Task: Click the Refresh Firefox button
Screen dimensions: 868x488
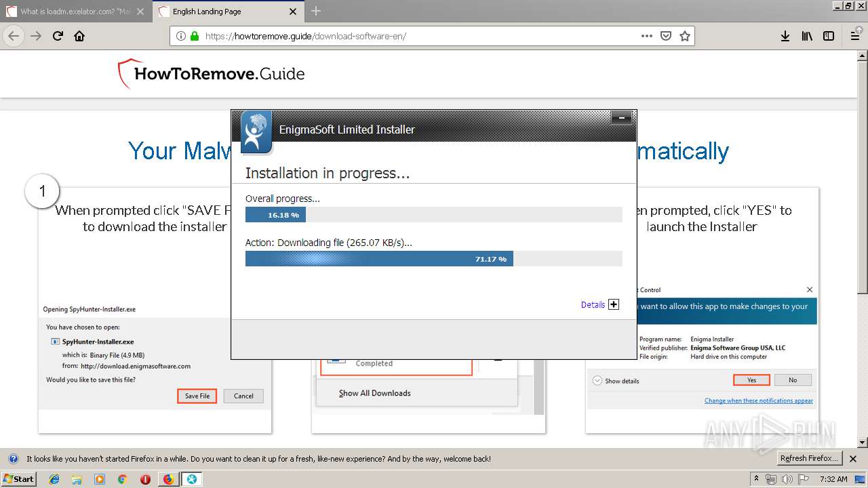Action: tap(810, 458)
